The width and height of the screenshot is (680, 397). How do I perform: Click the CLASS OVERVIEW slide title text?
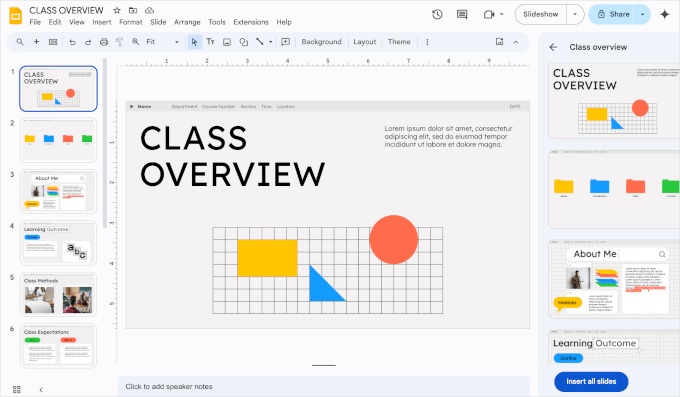[x=232, y=156]
